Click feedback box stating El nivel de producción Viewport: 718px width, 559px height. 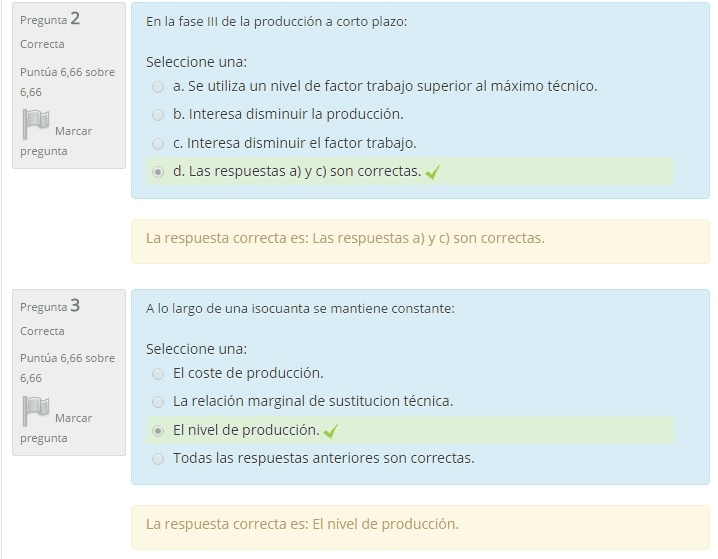[420, 525]
